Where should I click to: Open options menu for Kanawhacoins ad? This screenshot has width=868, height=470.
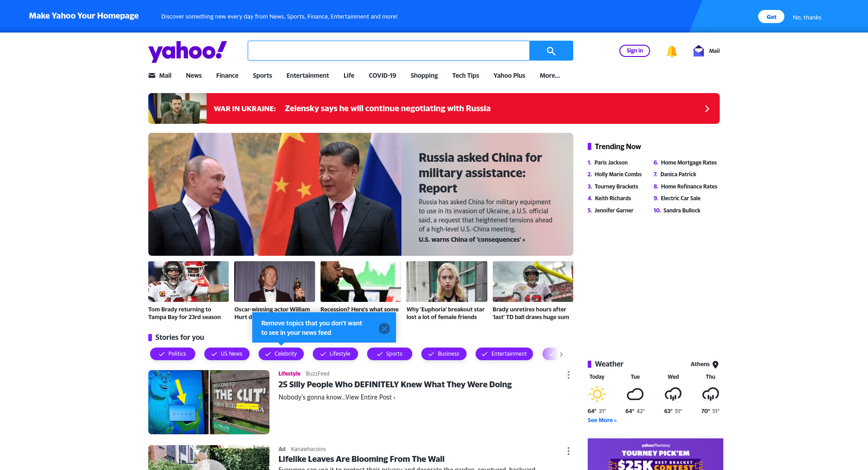[568, 451]
